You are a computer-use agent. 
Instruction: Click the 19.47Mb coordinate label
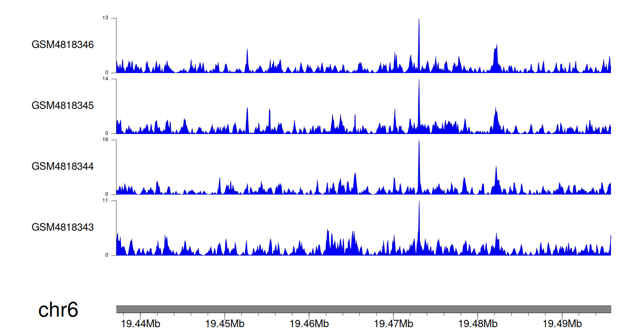pyautogui.click(x=394, y=323)
